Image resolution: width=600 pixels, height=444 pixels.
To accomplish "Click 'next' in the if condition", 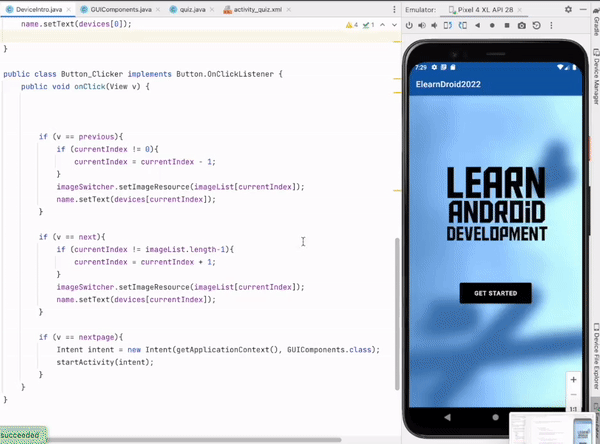I will coord(88,237).
